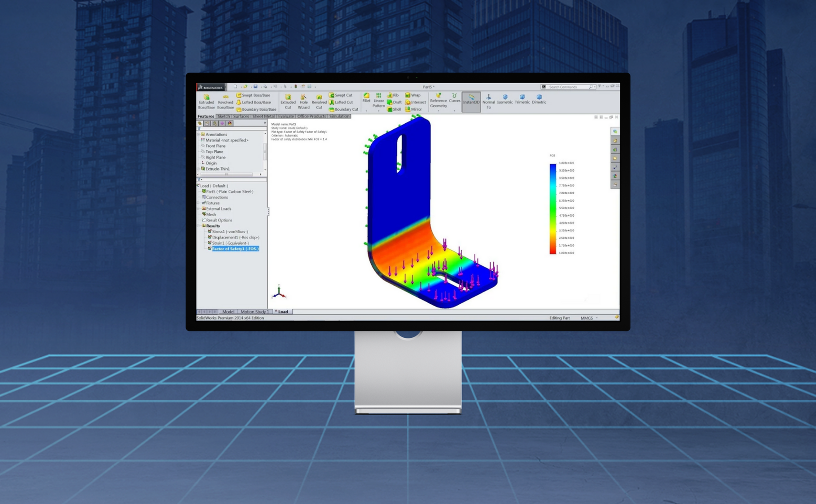Switch to Normal To view

tap(489, 101)
